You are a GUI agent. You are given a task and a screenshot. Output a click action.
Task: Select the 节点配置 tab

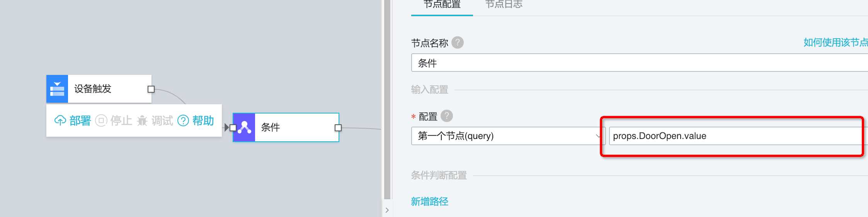coord(442,5)
